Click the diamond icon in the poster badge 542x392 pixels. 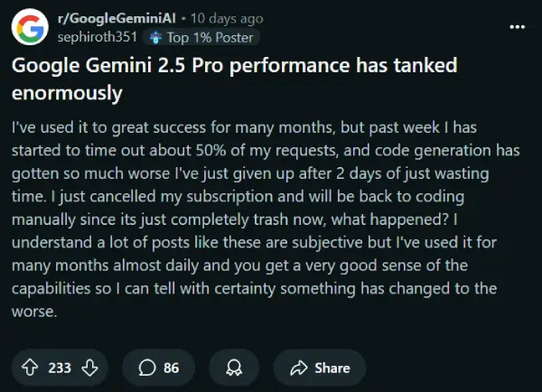157,37
